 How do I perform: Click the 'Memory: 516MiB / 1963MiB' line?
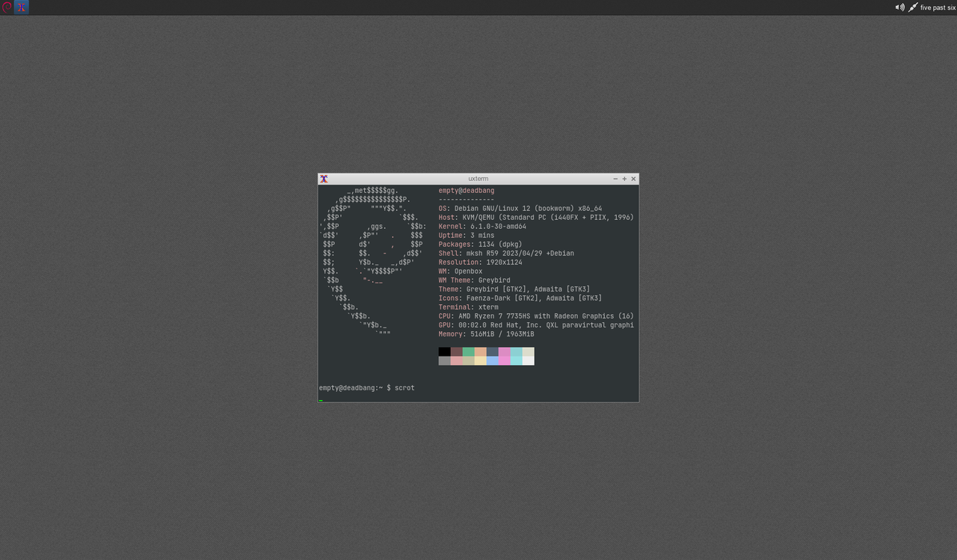pyautogui.click(x=487, y=334)
